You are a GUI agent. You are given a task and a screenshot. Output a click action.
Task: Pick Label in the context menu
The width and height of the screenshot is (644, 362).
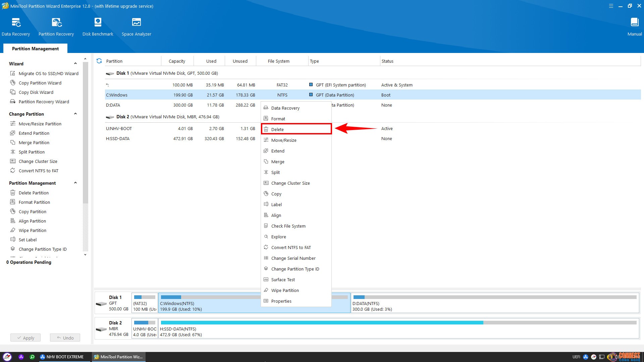pyautogui.click(x=296, y=204)
